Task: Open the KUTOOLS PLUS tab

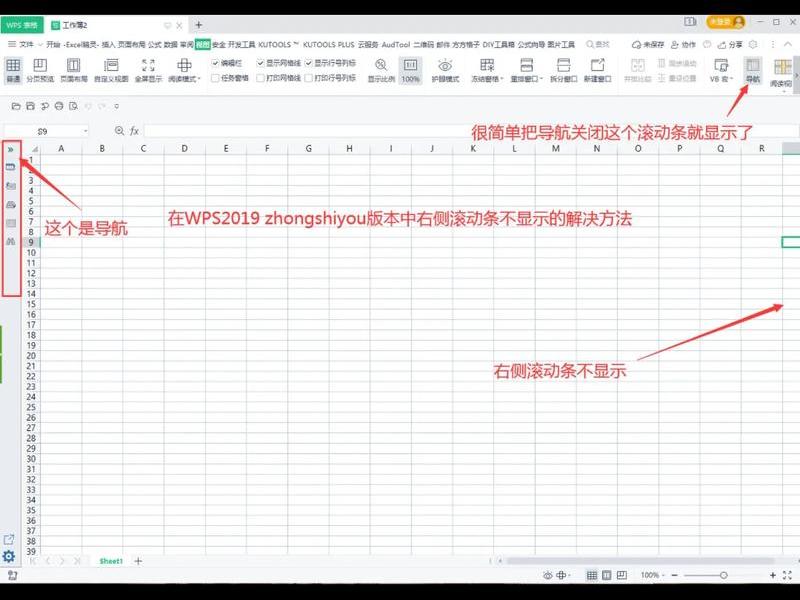Action: coord(329,44)
